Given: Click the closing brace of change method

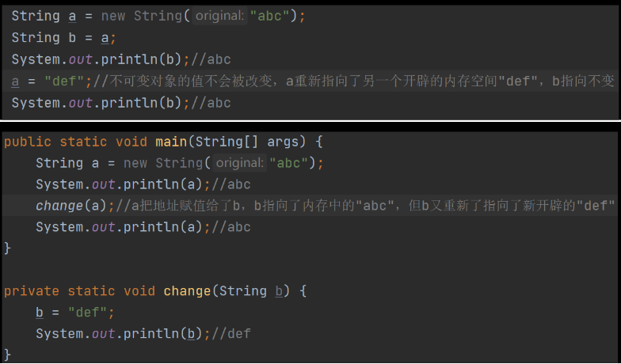Looking at the screenshot, I should coord(8,354).
